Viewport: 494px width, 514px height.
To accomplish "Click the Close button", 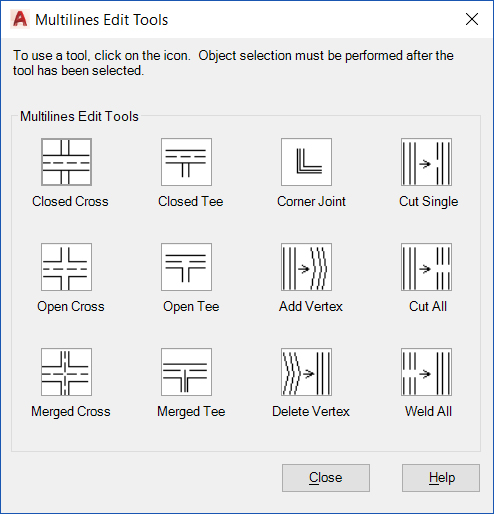I will point(326,478).
